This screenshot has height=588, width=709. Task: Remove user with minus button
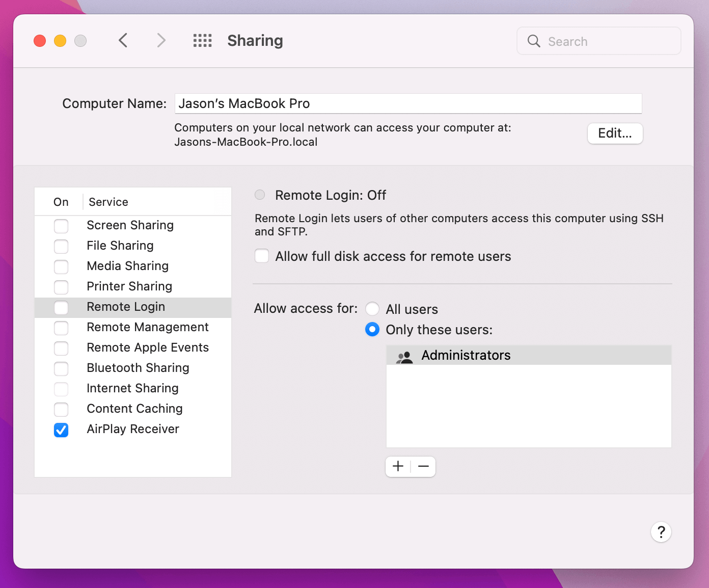(x=423, y=466)
